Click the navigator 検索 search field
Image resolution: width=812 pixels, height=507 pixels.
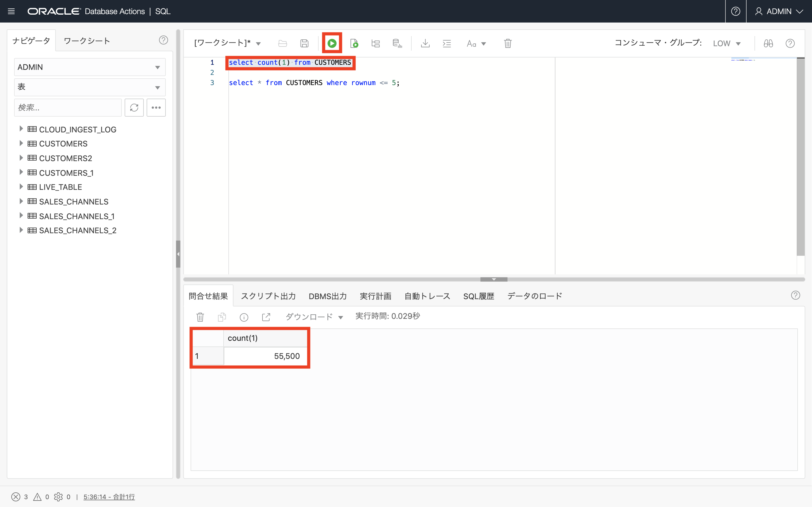point(68,108)
